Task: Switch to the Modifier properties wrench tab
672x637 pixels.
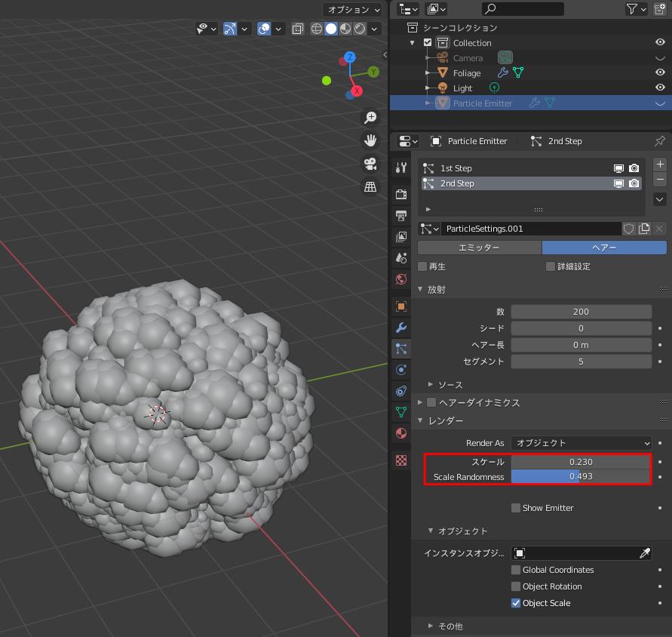Action: [400, 327]
